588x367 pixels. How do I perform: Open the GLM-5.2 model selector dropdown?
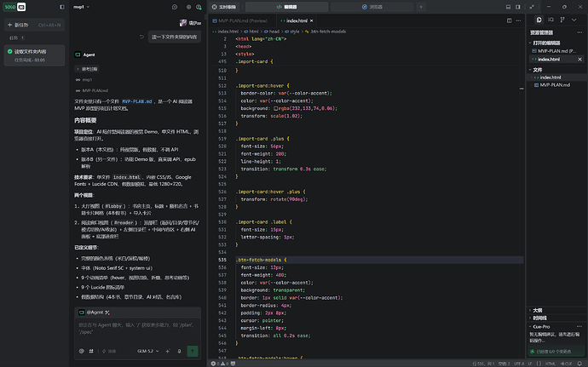pyautogui.click(x=147, y=352)
